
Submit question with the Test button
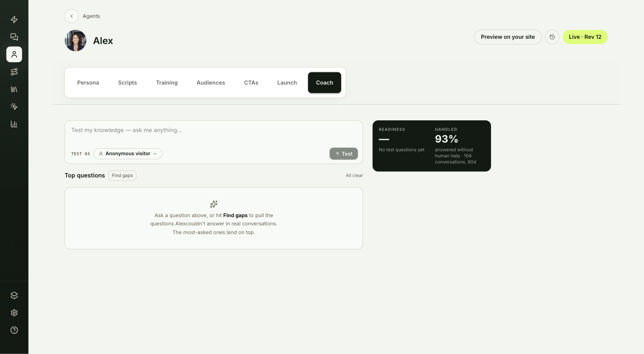(x=344, y=154)
